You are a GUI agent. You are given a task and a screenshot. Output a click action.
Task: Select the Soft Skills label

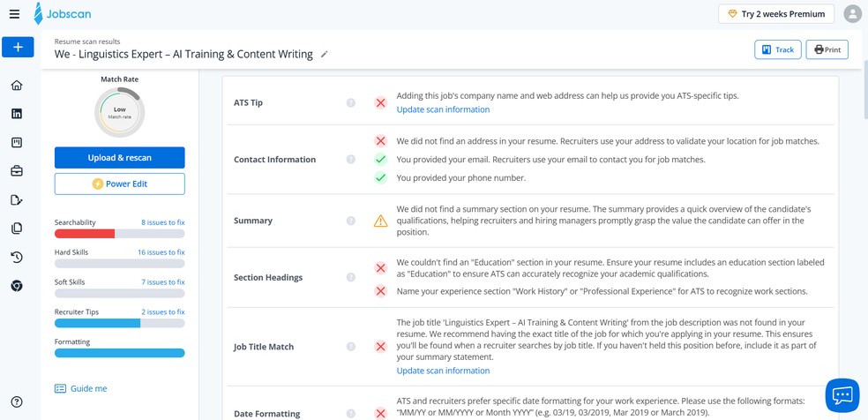coord(70,282)
